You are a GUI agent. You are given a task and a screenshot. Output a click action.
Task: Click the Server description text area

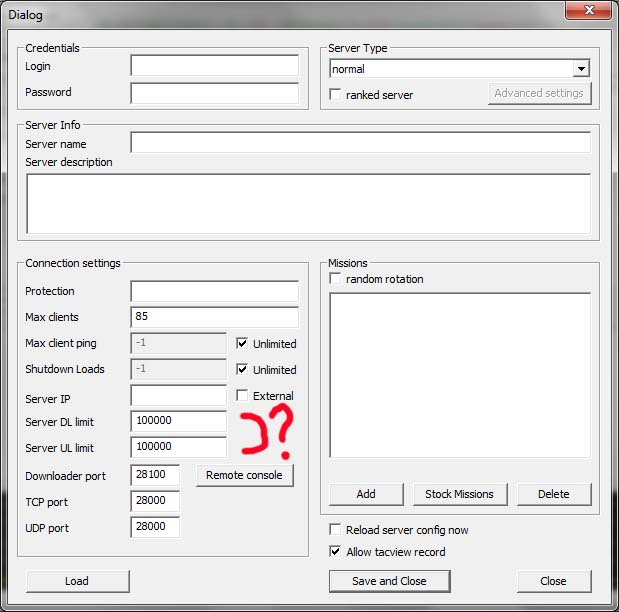click(x=309, y=204)
